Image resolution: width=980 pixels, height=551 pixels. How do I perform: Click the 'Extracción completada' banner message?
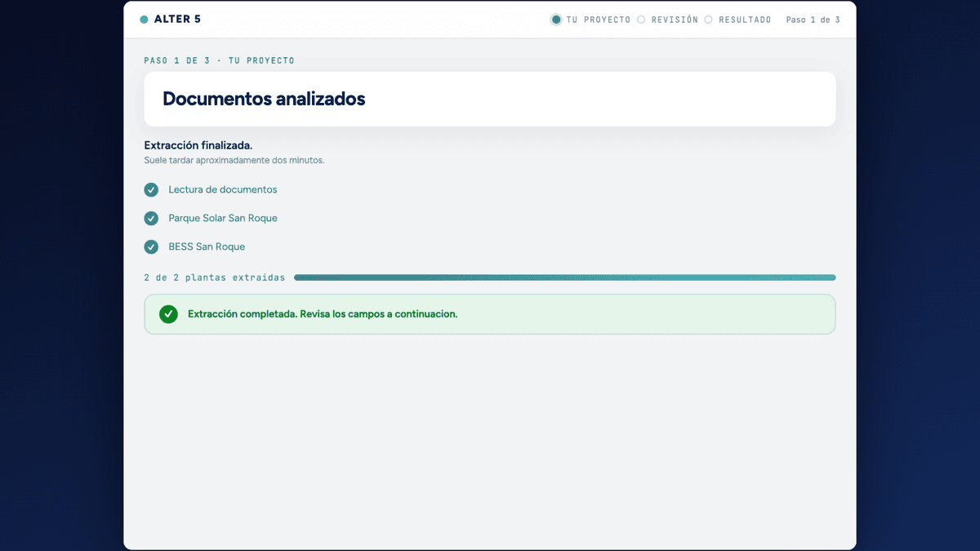coord(323,314)
